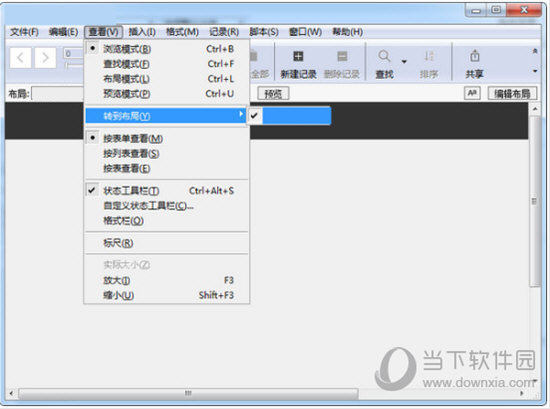Select 按表查看(E) view as table
The height and width of the screenshot is (409, 550).
pos(167,169)
